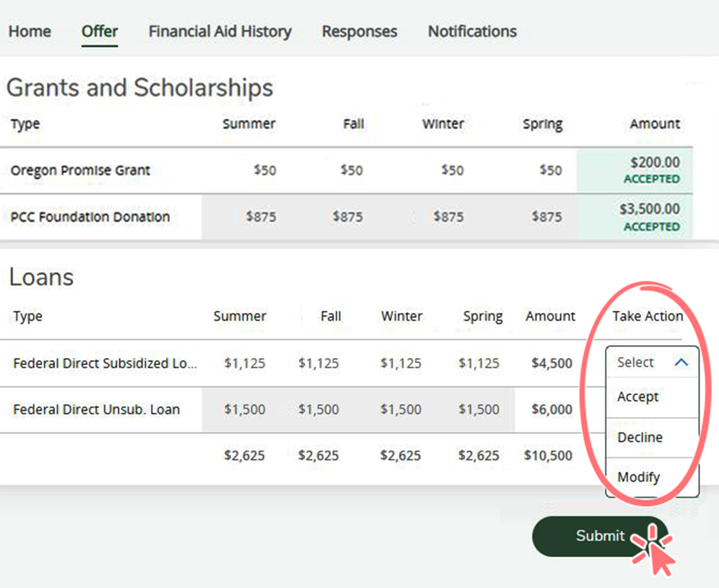Select the Federal Direct Subsidized Loan row
This screenshot has height=588, width=719.
pyautogui.click(x=105, y=363)
